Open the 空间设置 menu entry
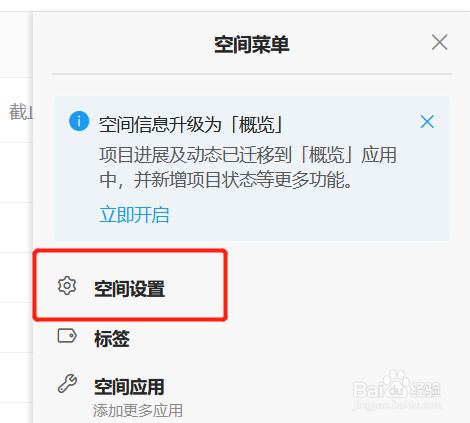Viewport: 470px width, 423px height. coord(130,289)
